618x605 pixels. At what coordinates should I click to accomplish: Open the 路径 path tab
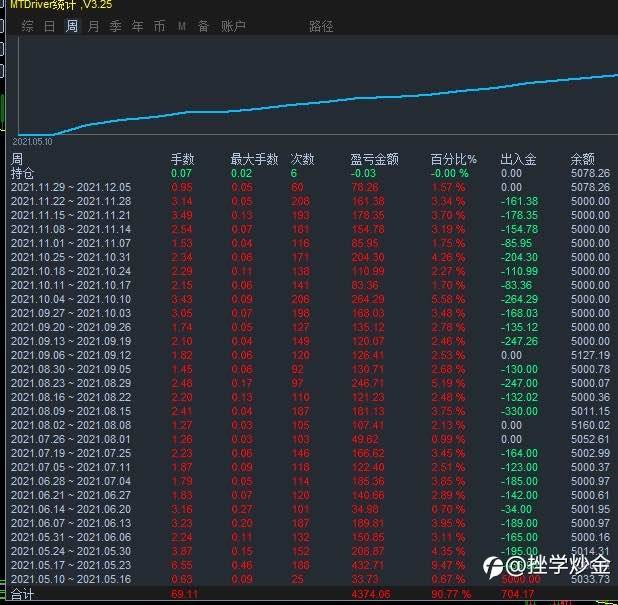click(321, 26)
